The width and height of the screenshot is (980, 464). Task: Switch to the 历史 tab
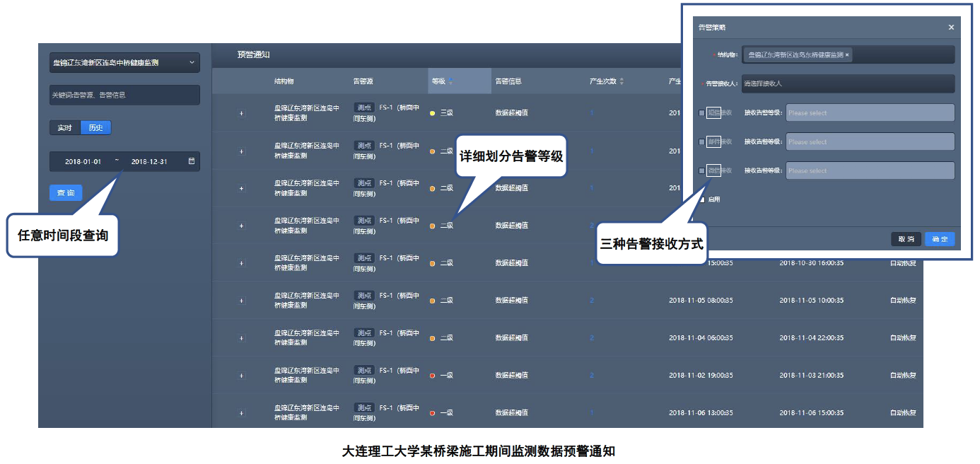(95, 128)
